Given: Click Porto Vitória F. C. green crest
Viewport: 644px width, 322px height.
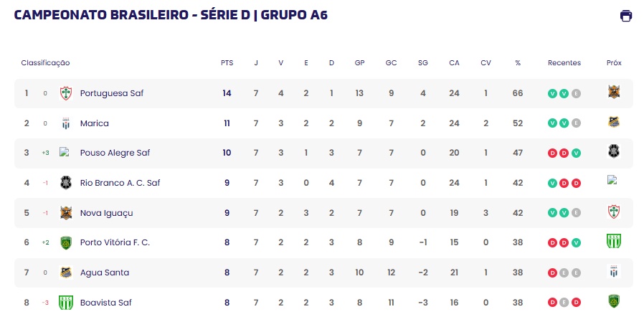Looking at the screenshot, I should point(66,242).
